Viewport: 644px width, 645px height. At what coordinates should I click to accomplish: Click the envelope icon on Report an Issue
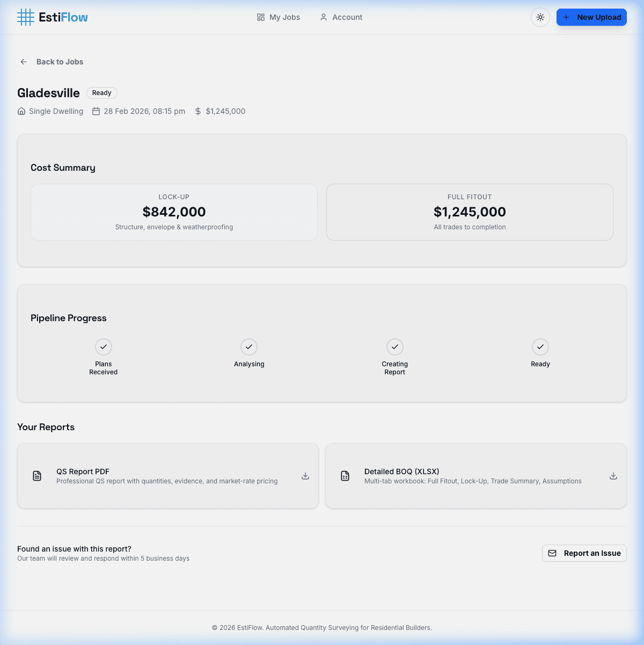pyautogui.click(x=552, y=553)
